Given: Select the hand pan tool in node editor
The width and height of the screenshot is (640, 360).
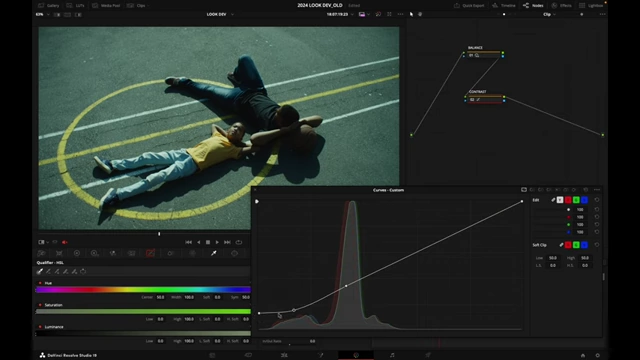Looking at the screenshot, I should [x=420, y=14].
